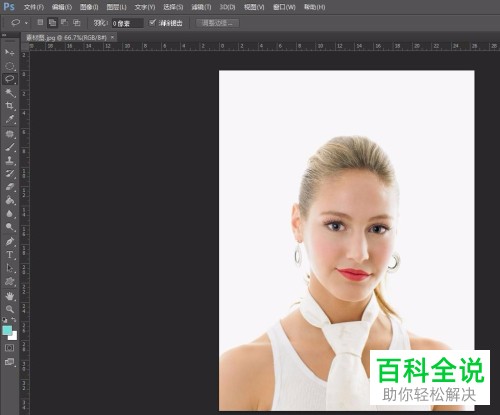
Task: Select the Paint Bucket tool
Action: click(x=10, y=200)
